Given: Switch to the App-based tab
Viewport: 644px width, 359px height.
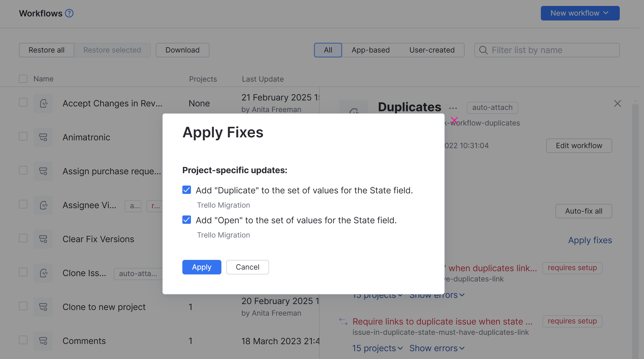Looking at the screenshot, I should tap(370, 50).
